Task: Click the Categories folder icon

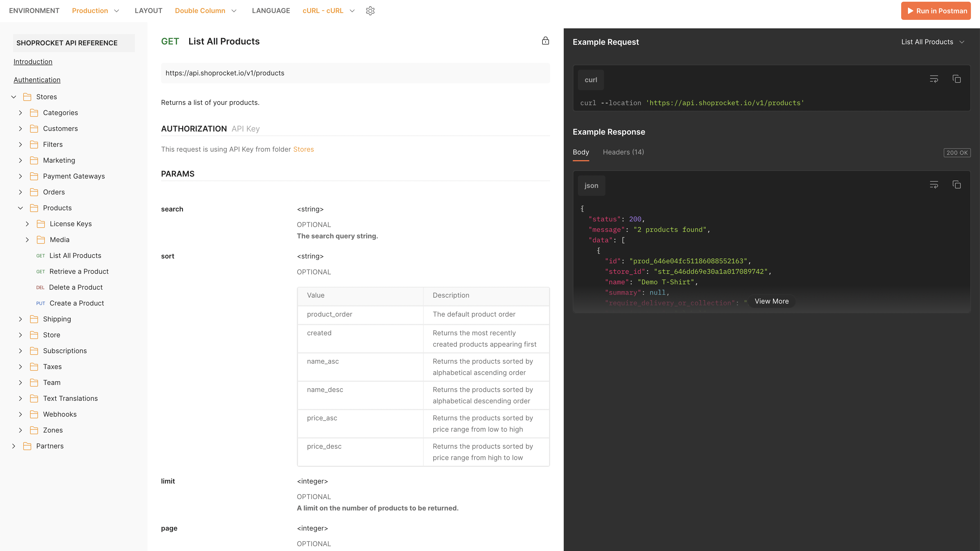Action: [34, 113]
